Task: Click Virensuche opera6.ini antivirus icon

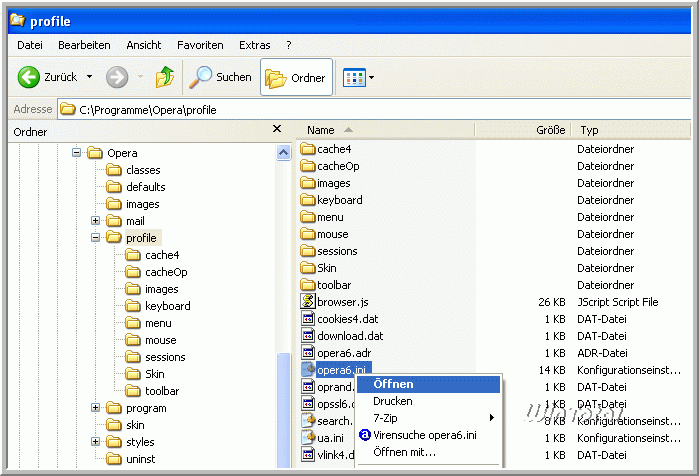Action: coord(365,435)
